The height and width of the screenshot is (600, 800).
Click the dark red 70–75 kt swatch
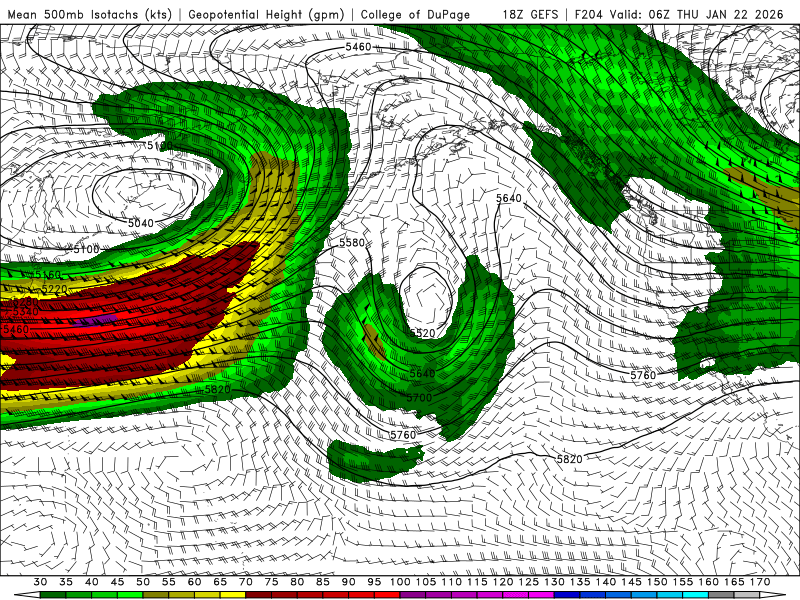click(x=258, y=595)
